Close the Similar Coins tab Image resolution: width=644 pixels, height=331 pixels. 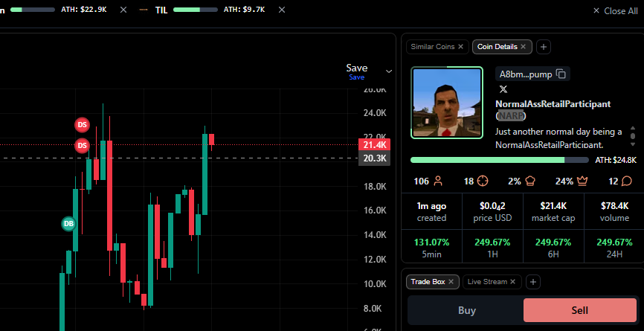pyautogui.click(x=460, y=47)
